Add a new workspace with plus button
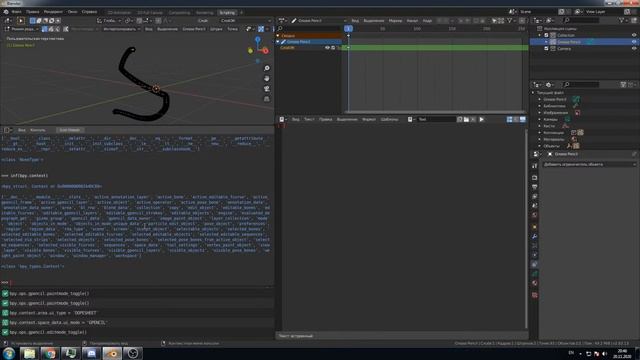This screenshot has height=360, width=640. click(x=241, y=12)
